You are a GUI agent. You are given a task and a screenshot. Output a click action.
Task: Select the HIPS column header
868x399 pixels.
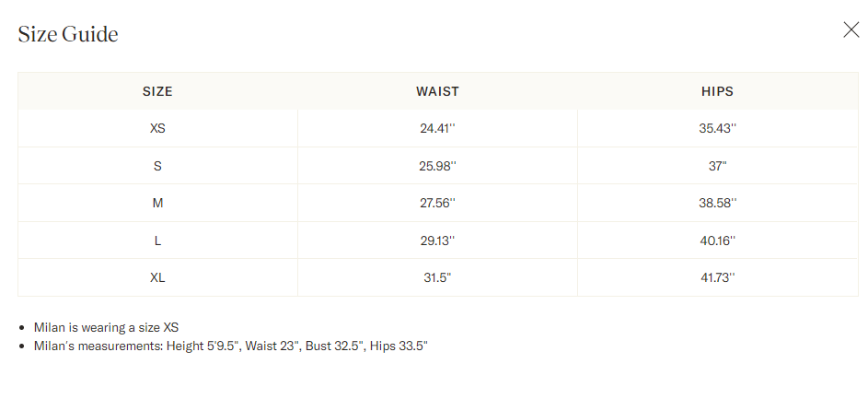coord(717,91)
